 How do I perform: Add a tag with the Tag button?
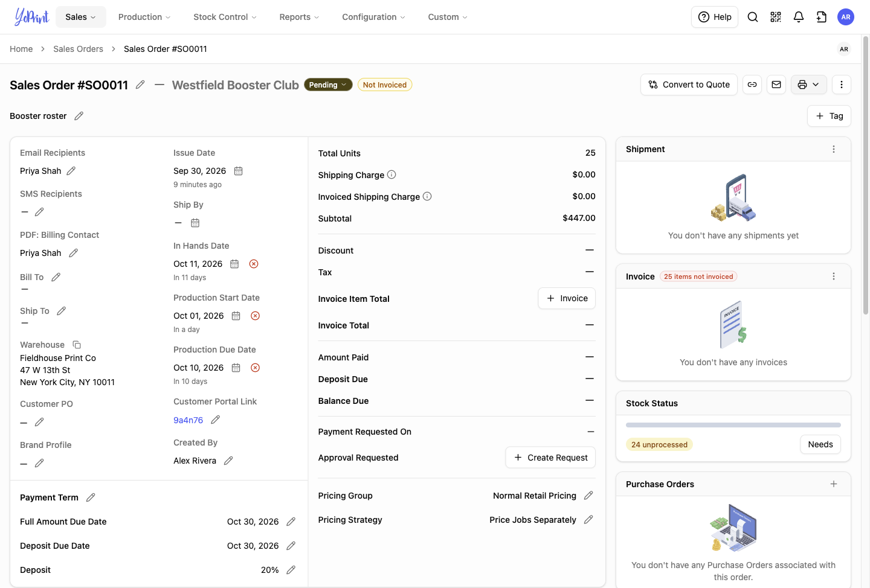click(x=829, y=116)
